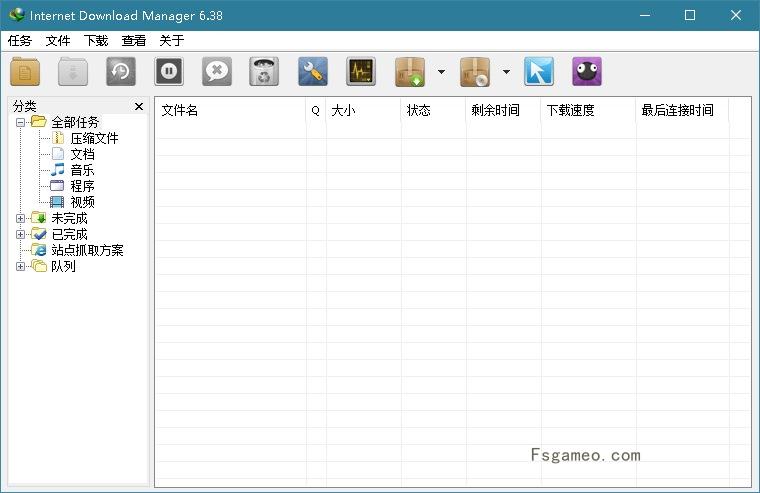Minimize the IDM window
This screenshot has height=493, width=760.
coord(645,15)
